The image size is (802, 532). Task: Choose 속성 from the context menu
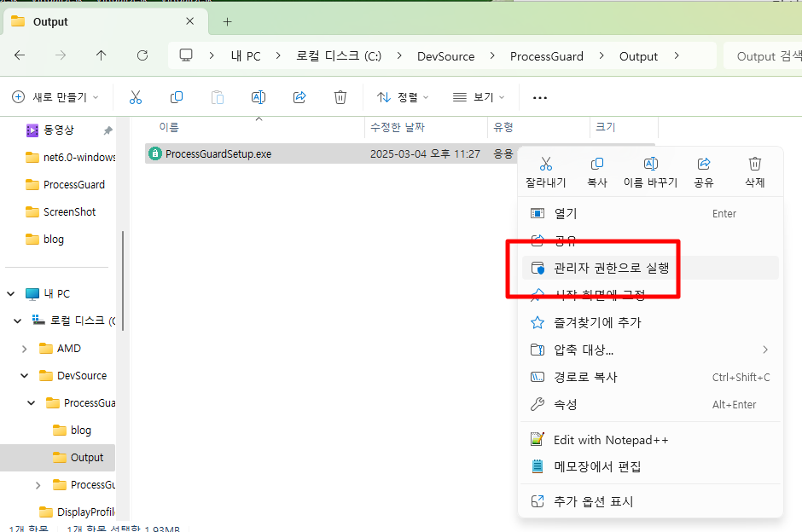(x=649, y=404)
